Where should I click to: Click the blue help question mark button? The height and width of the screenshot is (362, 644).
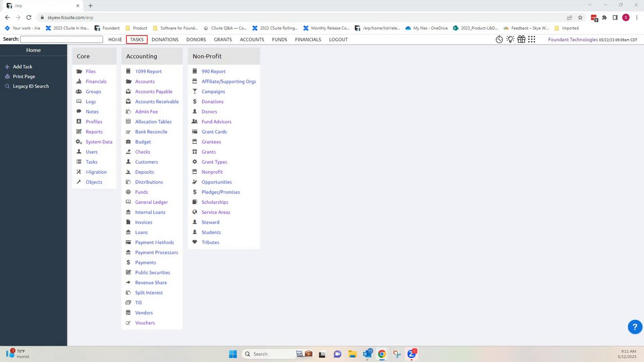(x=635, y=327)
